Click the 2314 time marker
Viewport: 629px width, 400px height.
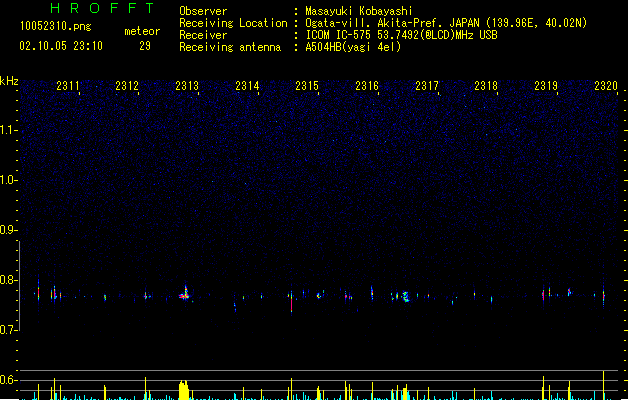point(247,86)
